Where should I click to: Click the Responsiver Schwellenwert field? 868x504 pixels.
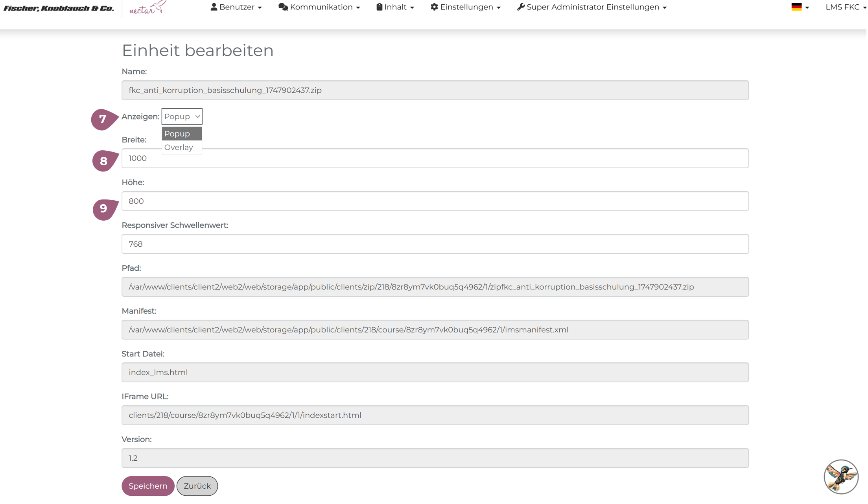coord(436,244)
